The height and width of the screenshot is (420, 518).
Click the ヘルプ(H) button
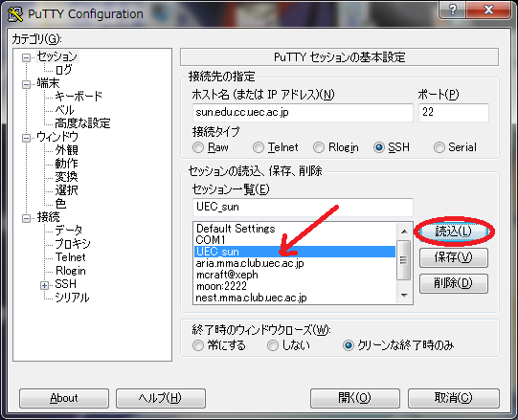(x=161, y=398)
